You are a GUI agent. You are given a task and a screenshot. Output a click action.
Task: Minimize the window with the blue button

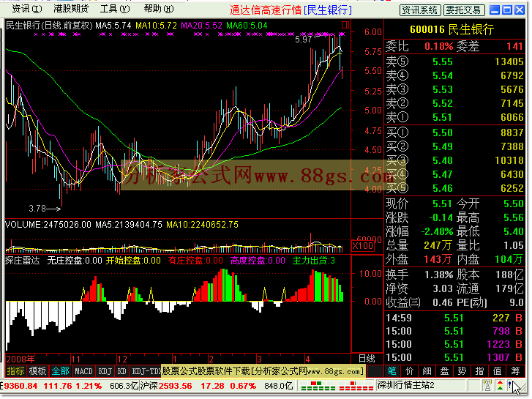pyautogui.click(x=495, y=10)
